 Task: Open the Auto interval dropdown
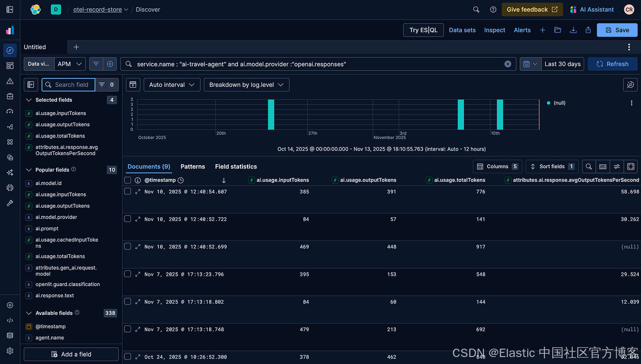pos(172,84)
